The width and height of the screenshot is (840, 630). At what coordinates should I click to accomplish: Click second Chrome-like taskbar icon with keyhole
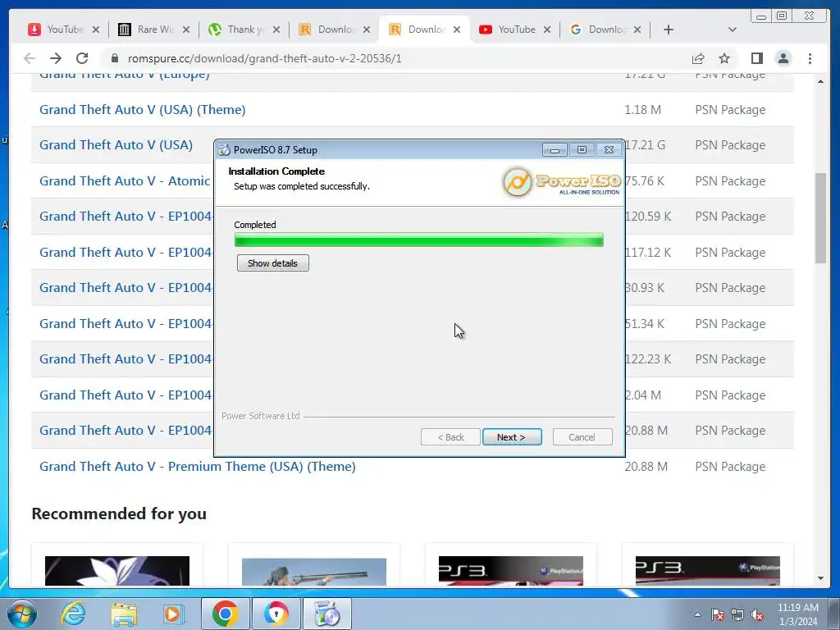tap(276, 614)
